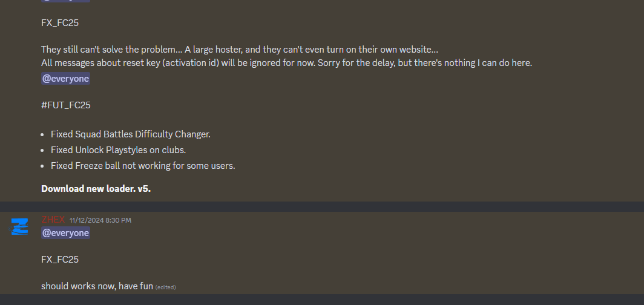This screenshot has width=644, height=305.
Task: Click 'Fixed Freeze ball not working' bullet item
Action: pos(143,166)
